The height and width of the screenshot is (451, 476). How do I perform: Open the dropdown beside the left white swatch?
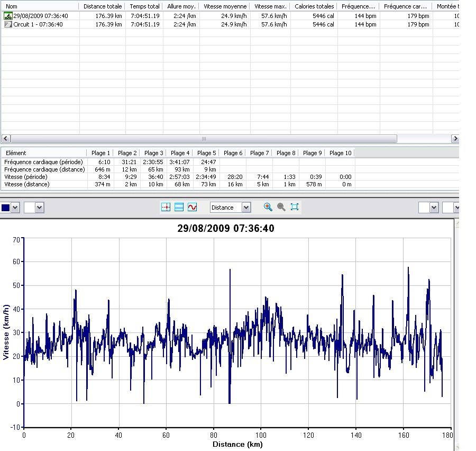(x=40, y=208)
